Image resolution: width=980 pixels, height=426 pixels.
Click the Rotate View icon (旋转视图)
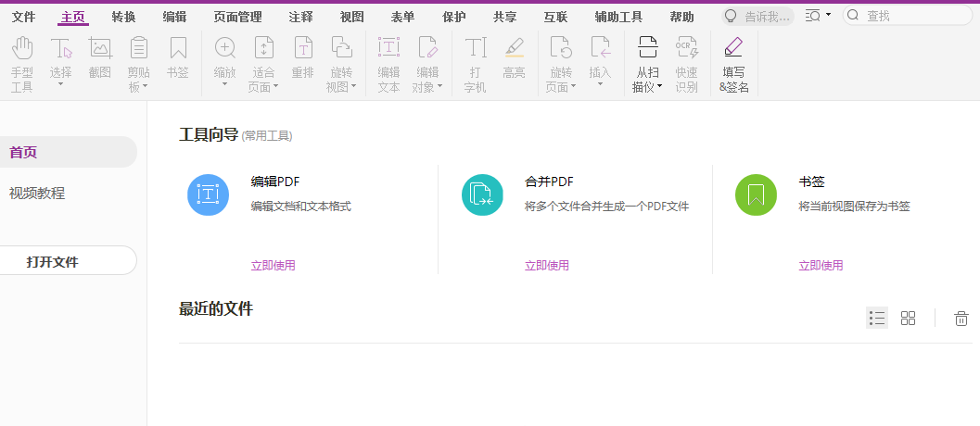click(341, 48)
